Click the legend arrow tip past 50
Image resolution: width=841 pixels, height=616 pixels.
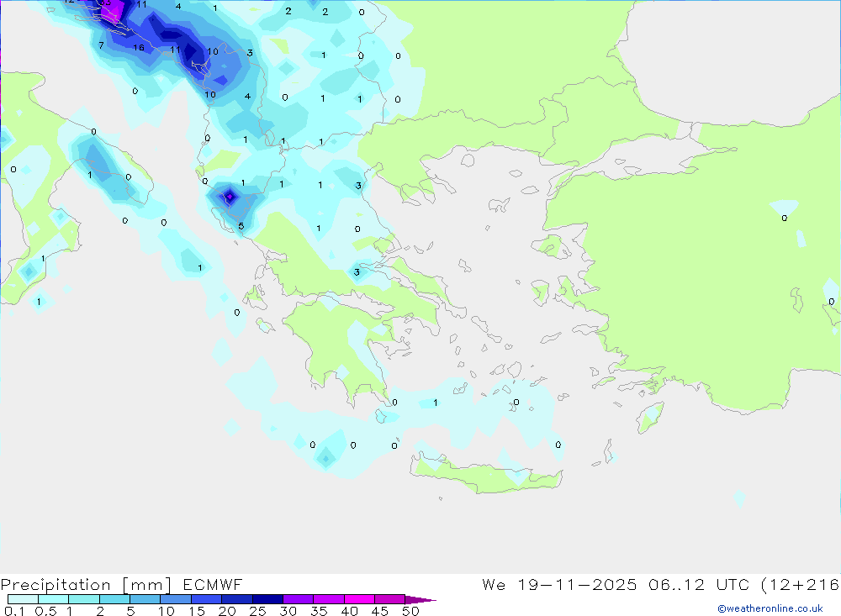point(421,600)
